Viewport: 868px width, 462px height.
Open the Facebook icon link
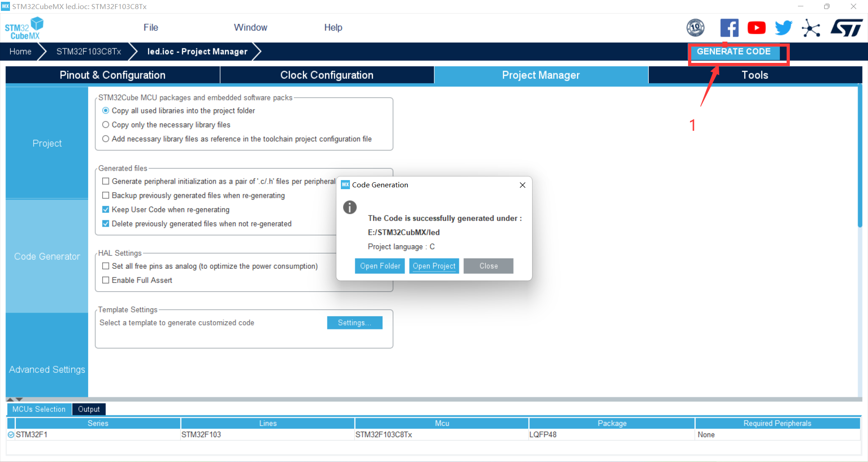click(x=729, y=28)
